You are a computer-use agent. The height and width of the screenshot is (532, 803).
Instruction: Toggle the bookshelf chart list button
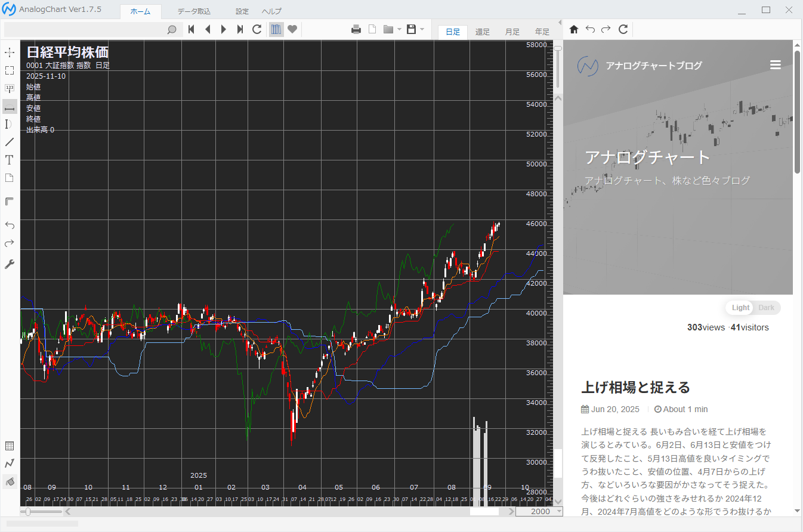click(x=276, y=29)
